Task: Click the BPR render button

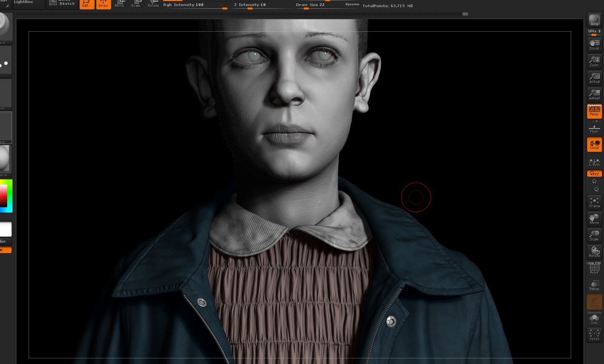Action: [594, 20]
